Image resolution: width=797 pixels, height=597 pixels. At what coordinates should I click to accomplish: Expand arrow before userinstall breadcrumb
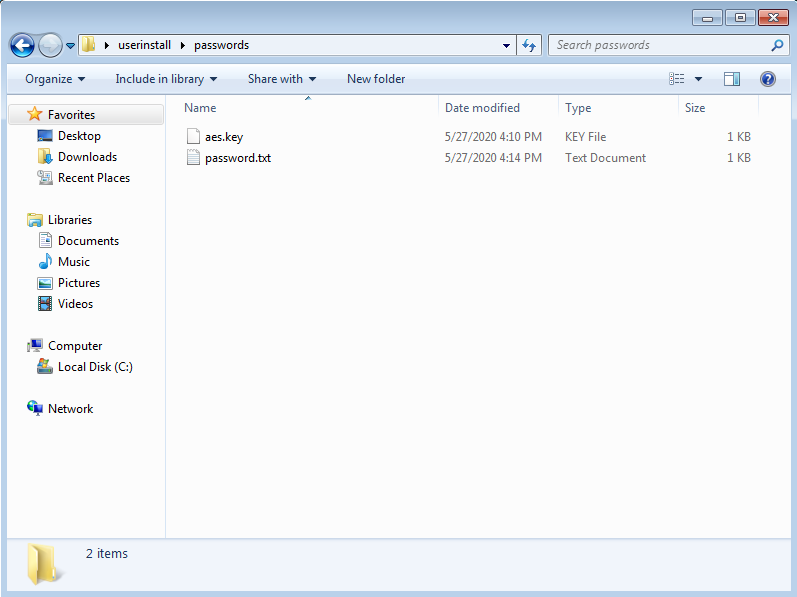107,45
